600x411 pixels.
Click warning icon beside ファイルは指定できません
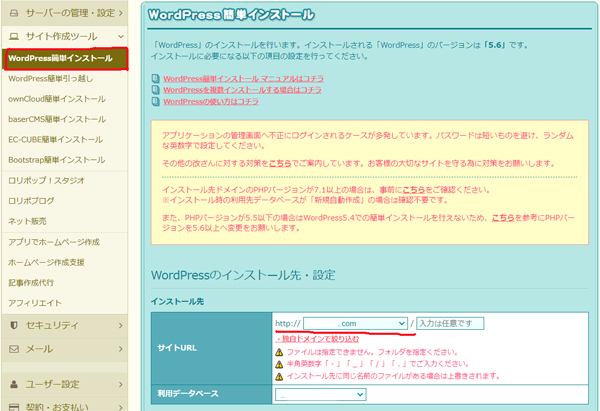point(279,352)
